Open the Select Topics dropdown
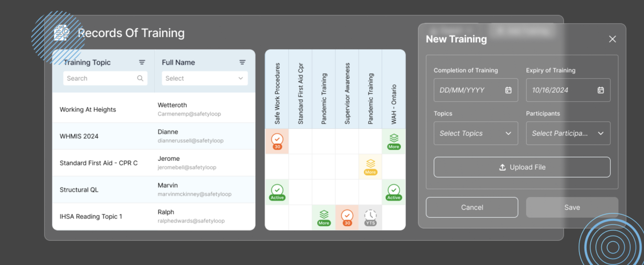 point(476,133)
